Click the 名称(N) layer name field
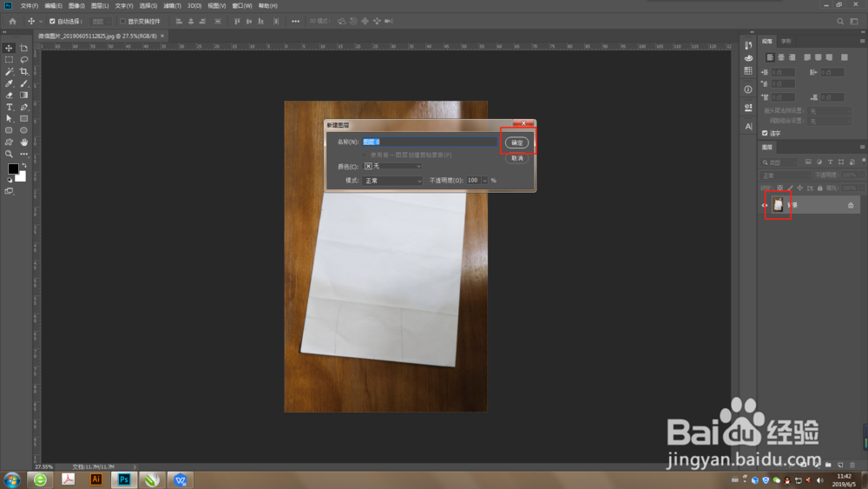Viewport: 868px width, 489px height. 430,142
